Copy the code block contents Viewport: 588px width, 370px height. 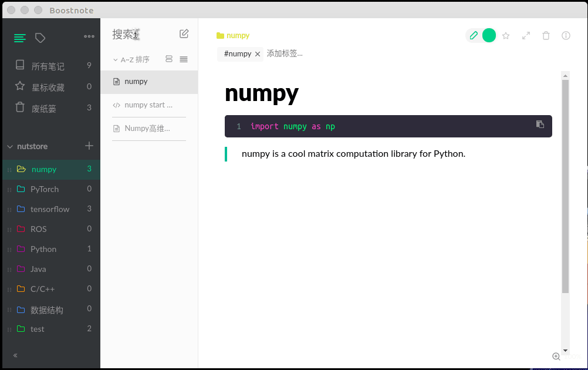click(x=540, y=124)
